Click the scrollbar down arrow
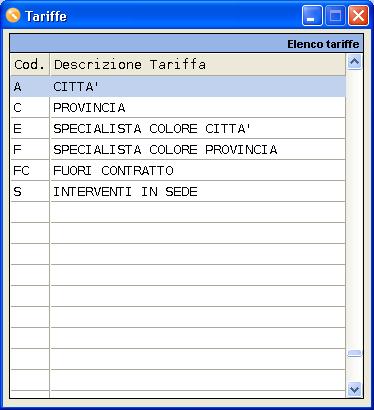The width and height of the screenshot is (374, 410). (x=354, y=389)
